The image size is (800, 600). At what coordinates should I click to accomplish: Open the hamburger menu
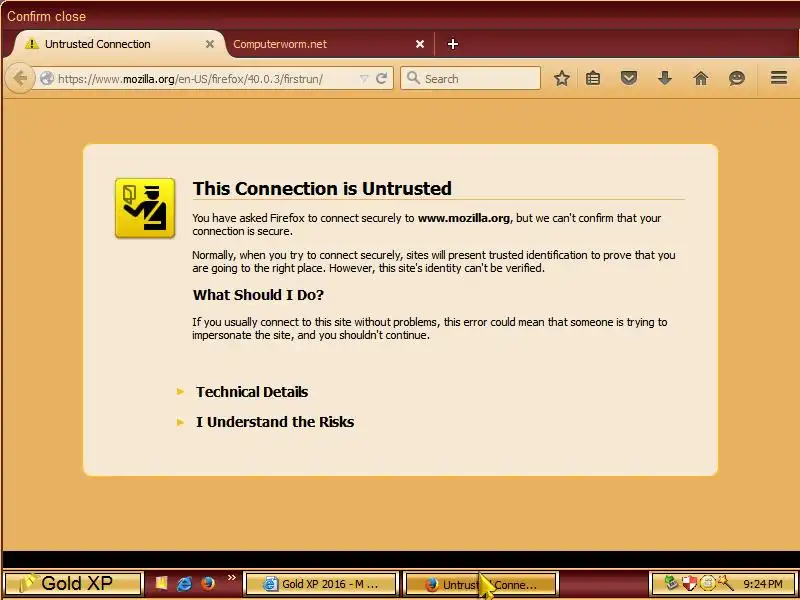779,78
